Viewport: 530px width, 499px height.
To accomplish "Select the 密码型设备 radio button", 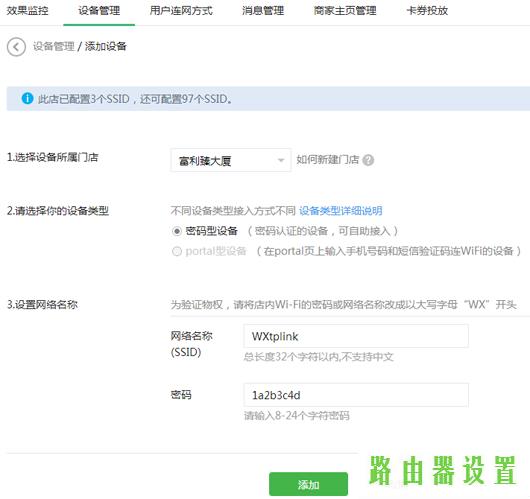I will pos(177,231).
